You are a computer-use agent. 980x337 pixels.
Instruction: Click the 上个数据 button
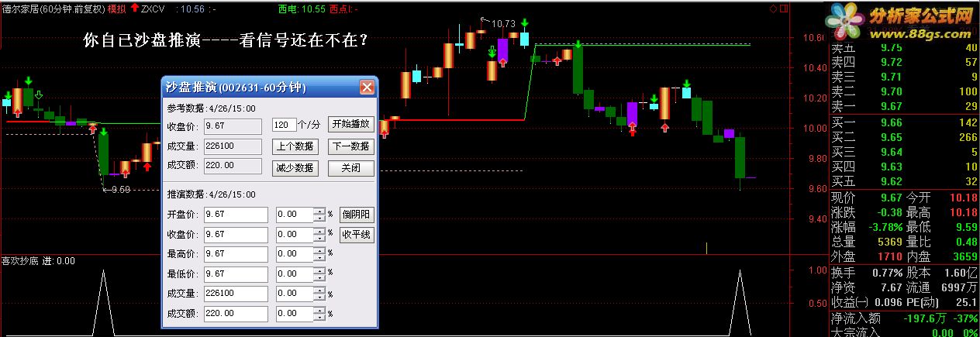295,146
